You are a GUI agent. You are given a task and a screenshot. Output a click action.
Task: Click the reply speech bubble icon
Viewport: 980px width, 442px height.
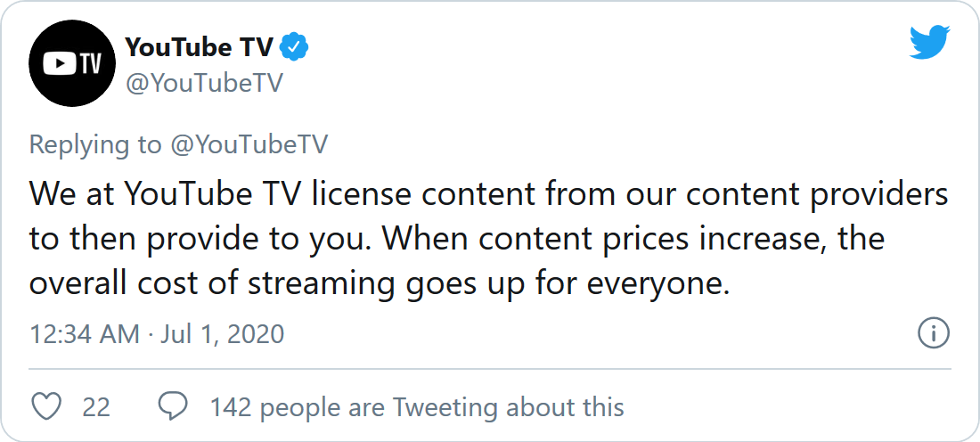point(173,407)
